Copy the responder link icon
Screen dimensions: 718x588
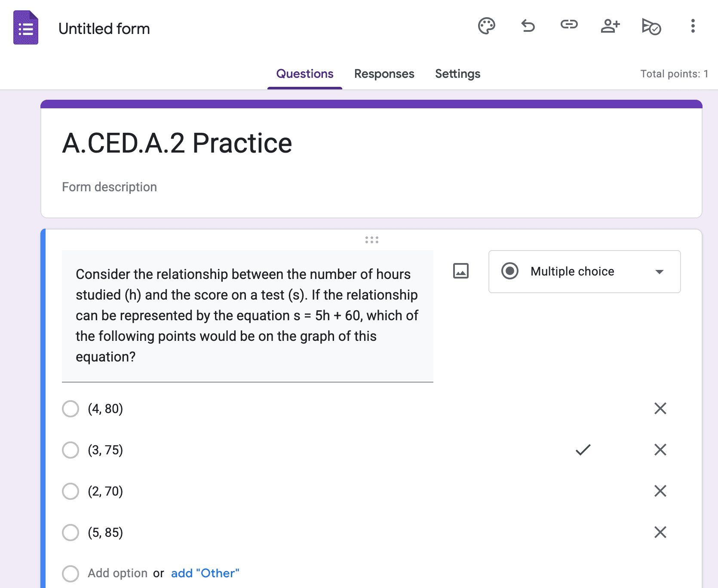[x=569, y=24]
